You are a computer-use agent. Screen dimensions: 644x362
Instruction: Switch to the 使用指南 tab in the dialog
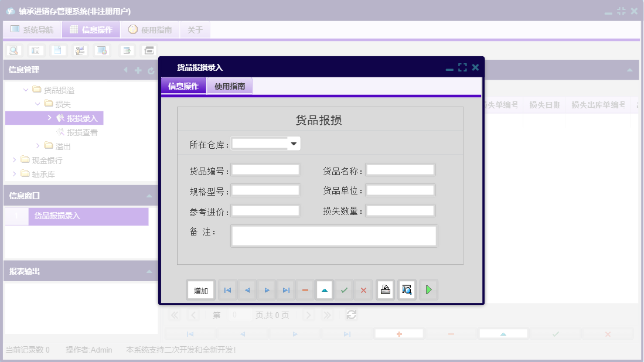[x=230, y=85]
